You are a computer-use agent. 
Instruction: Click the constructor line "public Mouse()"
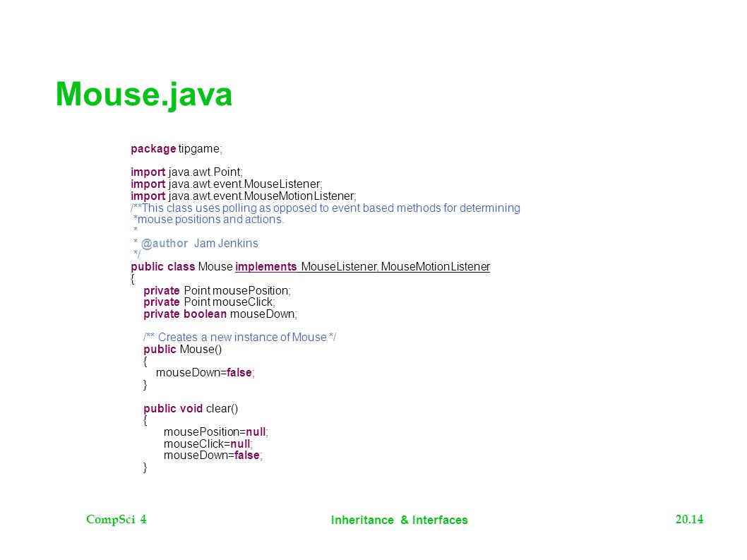pyautogui.click(x=182, y=350)
